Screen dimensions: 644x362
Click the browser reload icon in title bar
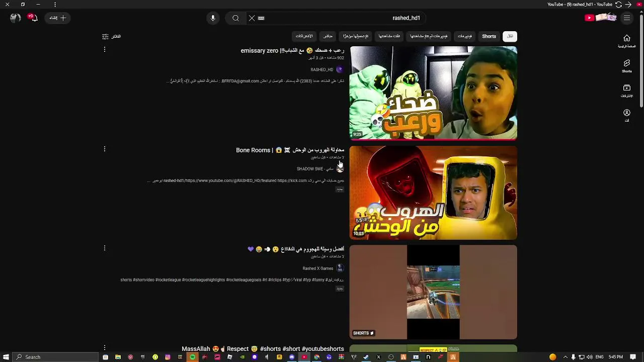(618, 5)
